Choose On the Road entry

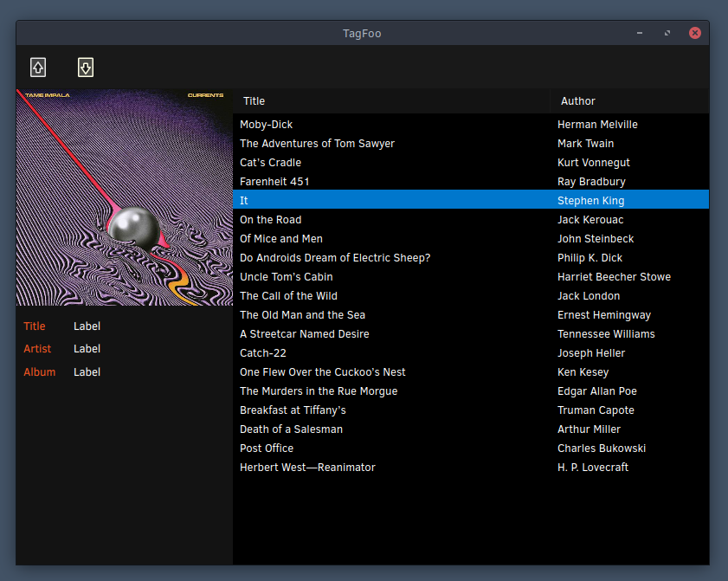[x=471, y=220]
